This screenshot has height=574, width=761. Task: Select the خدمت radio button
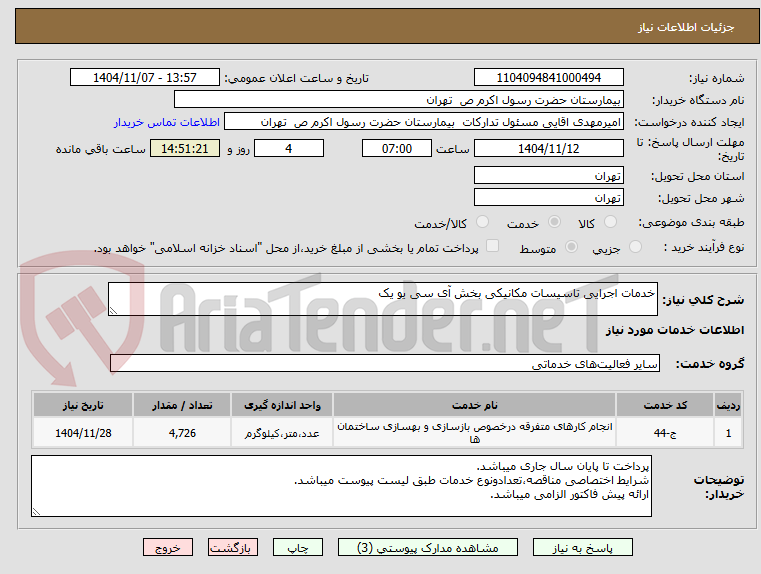coord(554,222)
